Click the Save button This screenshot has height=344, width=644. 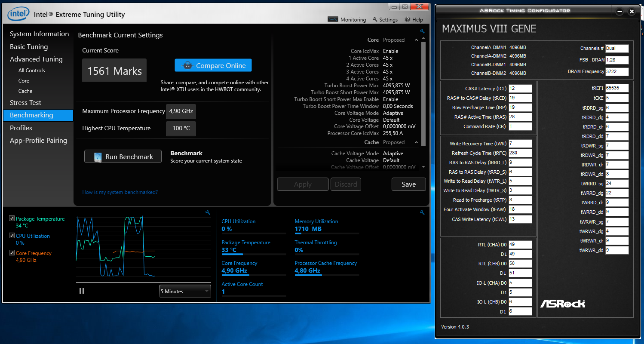point(409,184)
